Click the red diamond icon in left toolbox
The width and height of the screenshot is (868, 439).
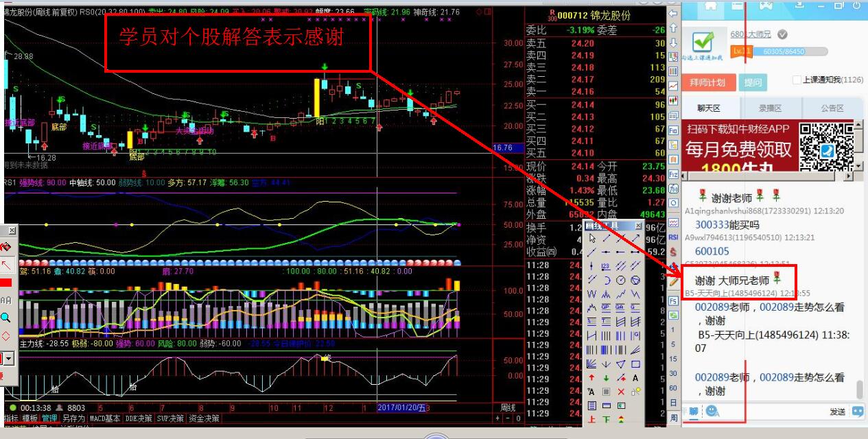(x=5, y=336)
